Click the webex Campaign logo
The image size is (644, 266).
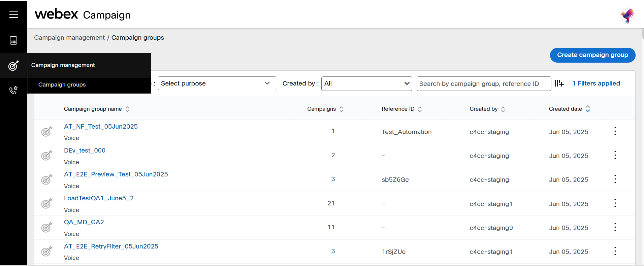coord(83,14)
